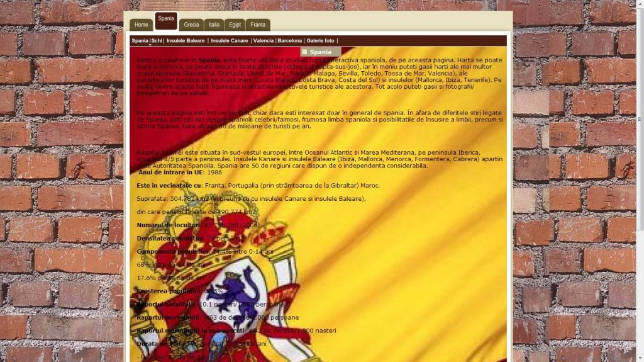Switch to the Grecia tab
The image size is (644, 362).
191,25
